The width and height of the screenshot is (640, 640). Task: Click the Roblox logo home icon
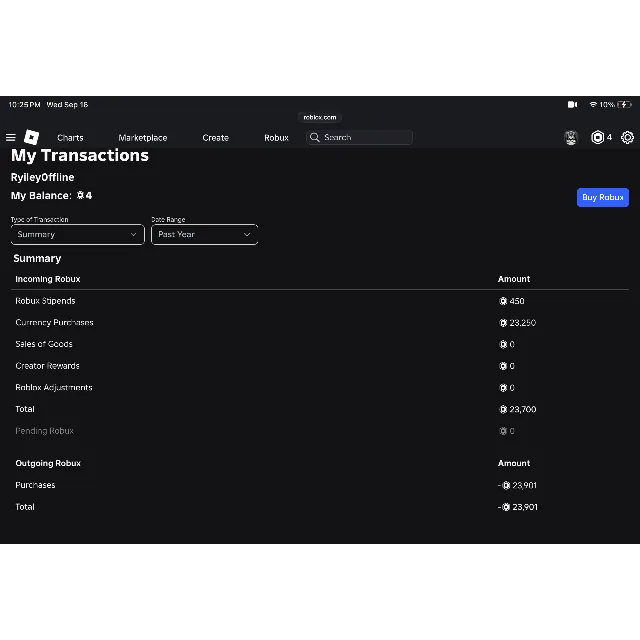click(31, 137)
